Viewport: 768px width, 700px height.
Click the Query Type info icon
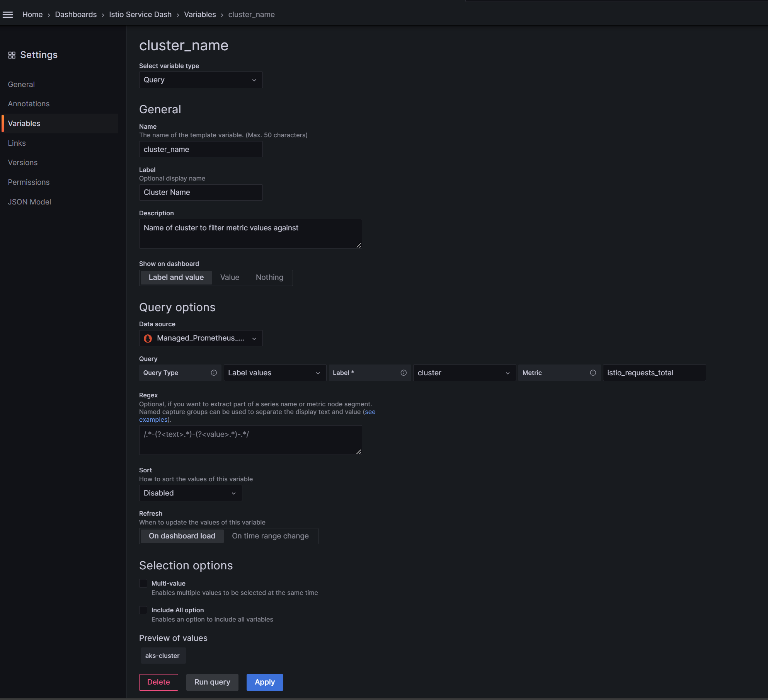coord(214,373)
